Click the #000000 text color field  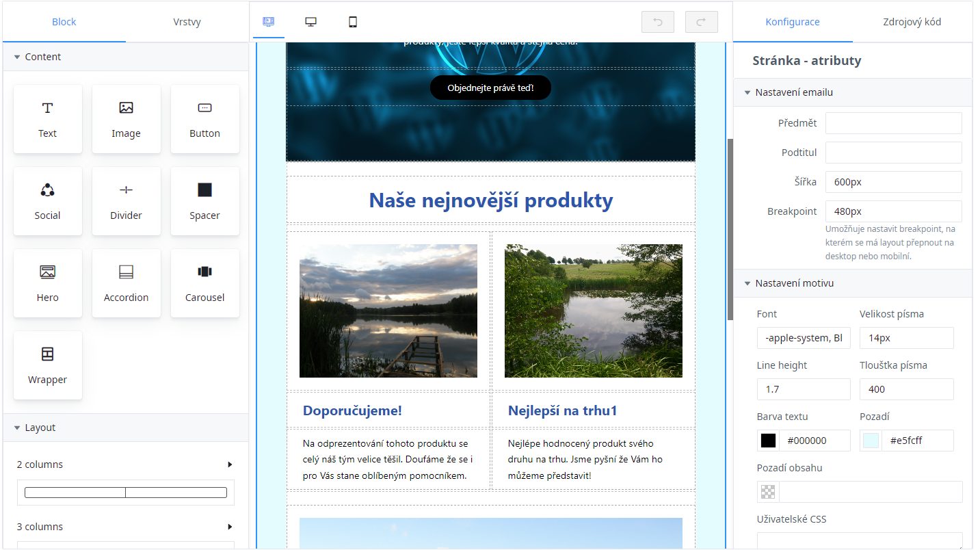(x=815, y=441)
